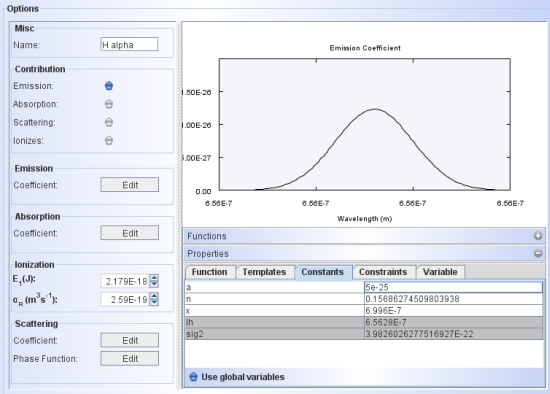Click the Emission Coefficient curve plot area
Viewport: 550px width, 394px height.
pos(365,125)
